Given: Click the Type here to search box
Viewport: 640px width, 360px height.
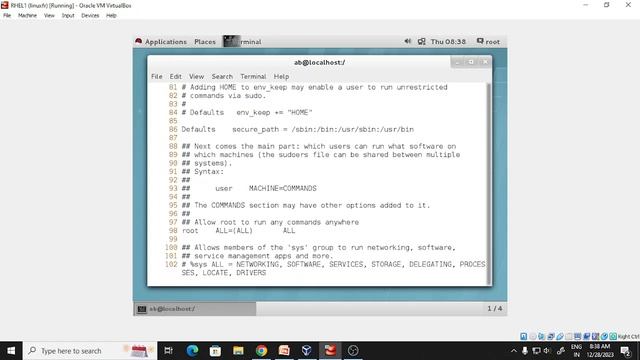Looking at the screenshot, I should 90,351.
